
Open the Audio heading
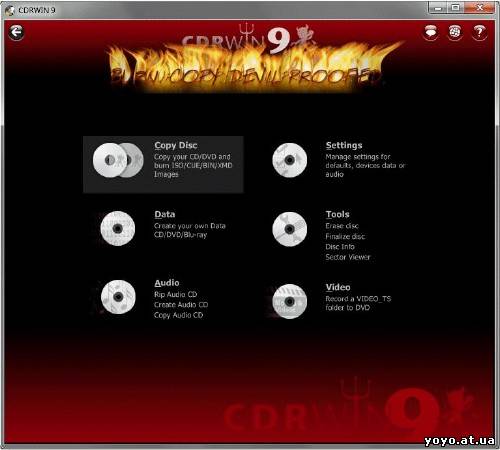coord(167,283)
